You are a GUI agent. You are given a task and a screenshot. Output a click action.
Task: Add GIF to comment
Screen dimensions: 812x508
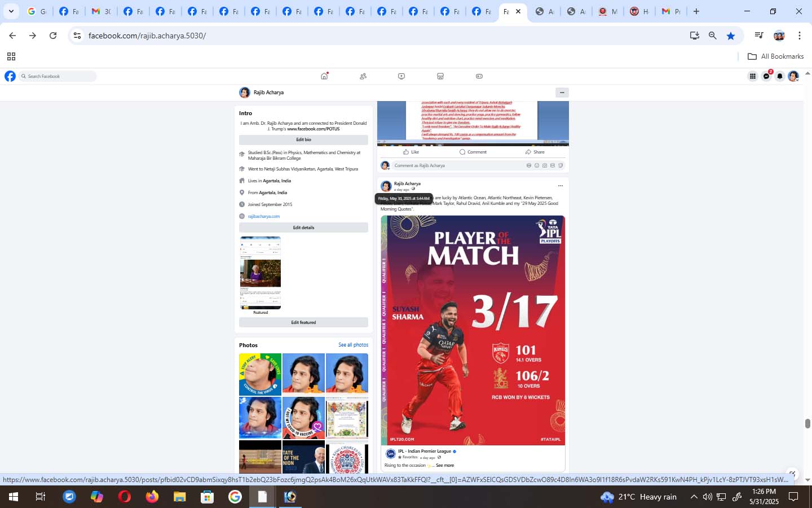(x=553, y=165)
